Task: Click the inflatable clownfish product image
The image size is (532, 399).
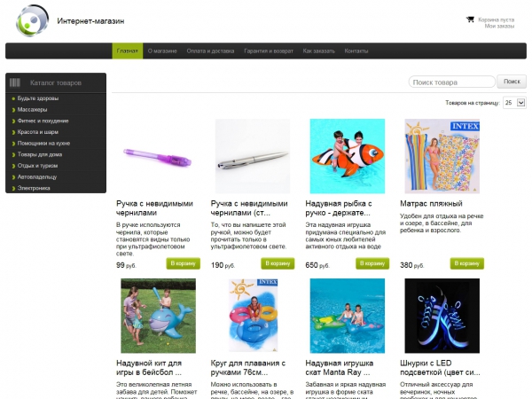Action: (347, 156)
